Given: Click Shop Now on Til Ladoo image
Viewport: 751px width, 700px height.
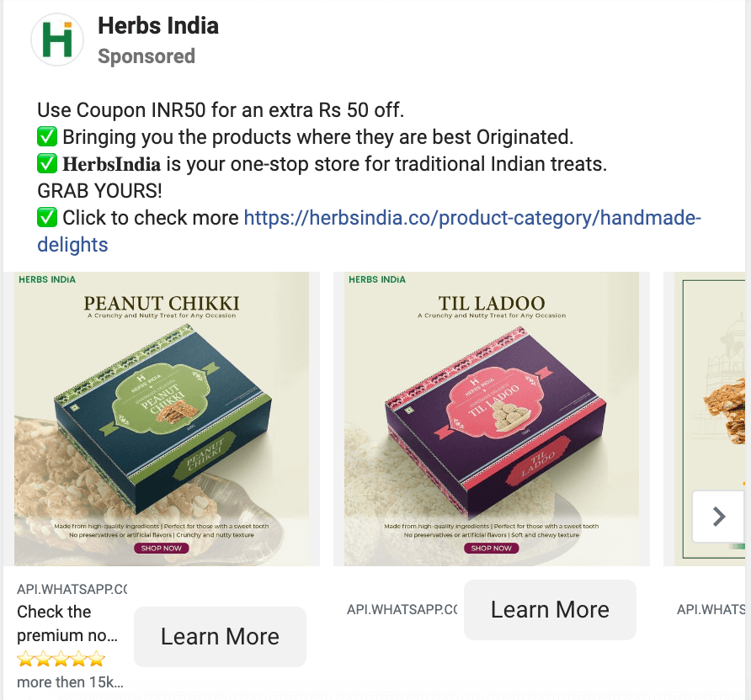Looking at the screenshot, I should tap(492, 548).
